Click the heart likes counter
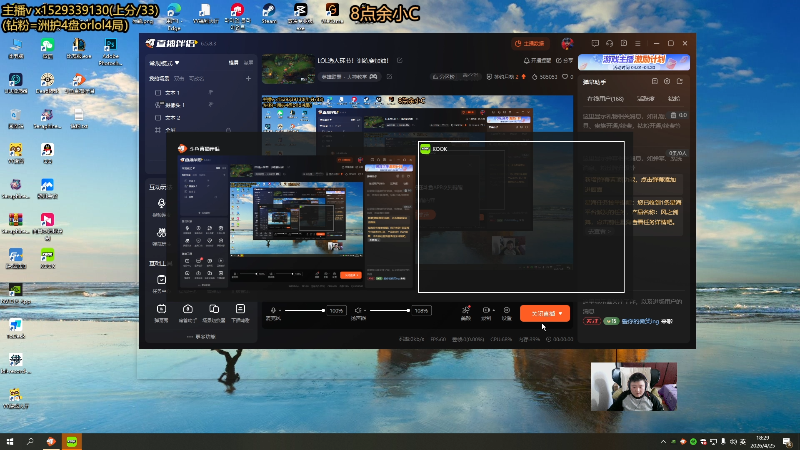Image resolution: width=800 pixels, height=450 pixels. tap(567, 77)
